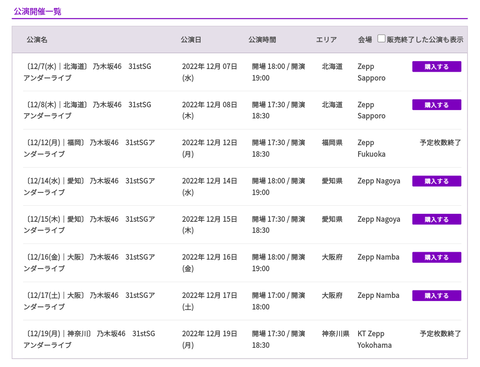This screenshot has width=480, height=367.
Task: Click date 2022年 12月 12日 (月)
Action: 209,148
